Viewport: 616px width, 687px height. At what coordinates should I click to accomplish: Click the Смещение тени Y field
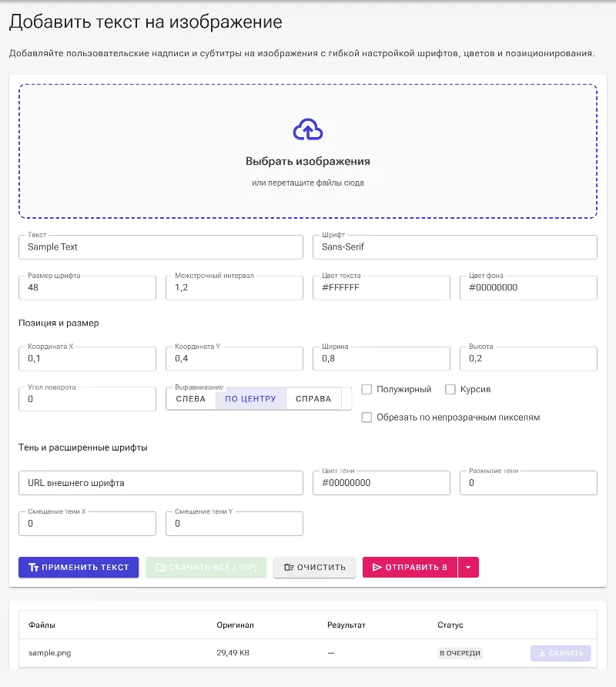click(x=234, y=524)
